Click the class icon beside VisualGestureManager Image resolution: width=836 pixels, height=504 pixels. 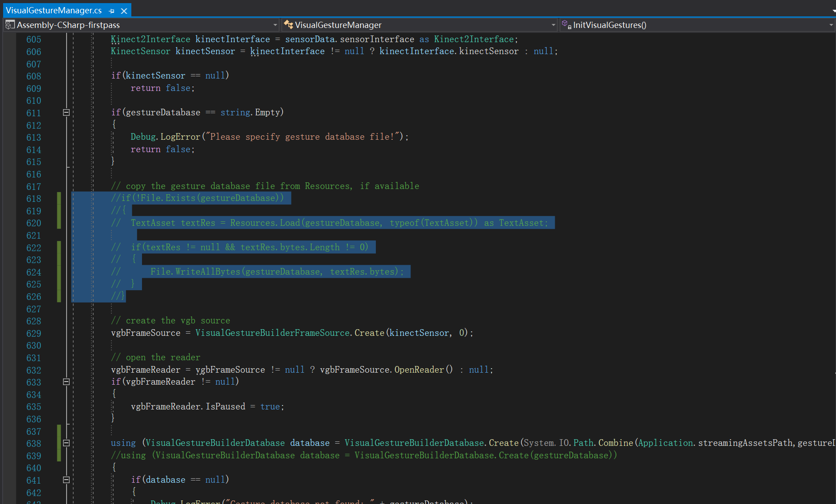(288, 25)
